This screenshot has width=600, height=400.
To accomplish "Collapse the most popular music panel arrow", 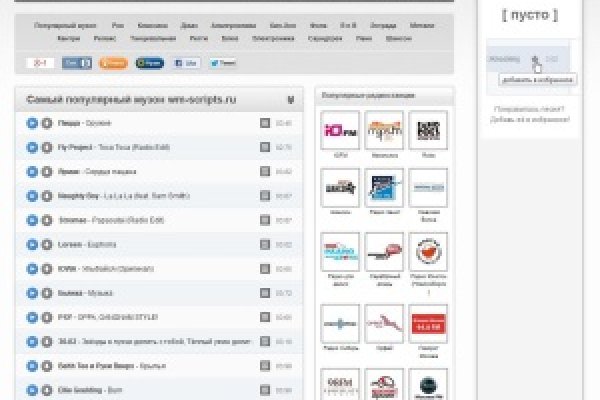I will (290, 100).
